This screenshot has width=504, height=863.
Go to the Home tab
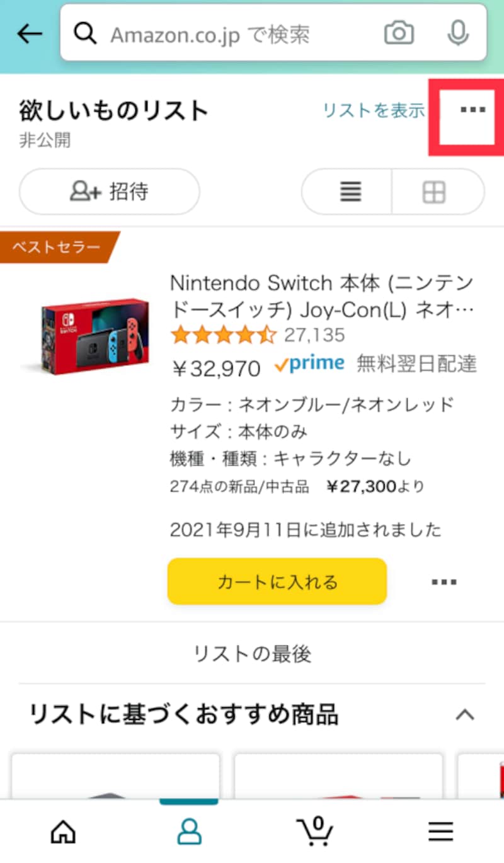pos(63,832)
